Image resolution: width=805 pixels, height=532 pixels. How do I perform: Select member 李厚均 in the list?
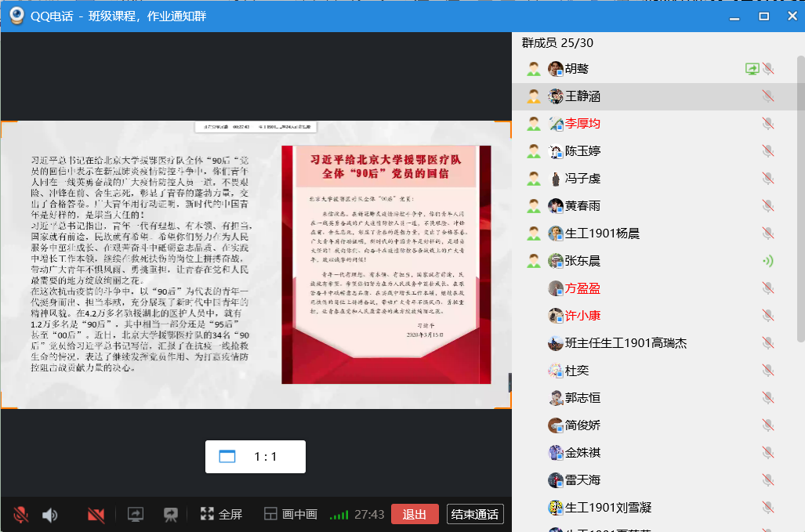pyautogui.click(x=583, y=124)
